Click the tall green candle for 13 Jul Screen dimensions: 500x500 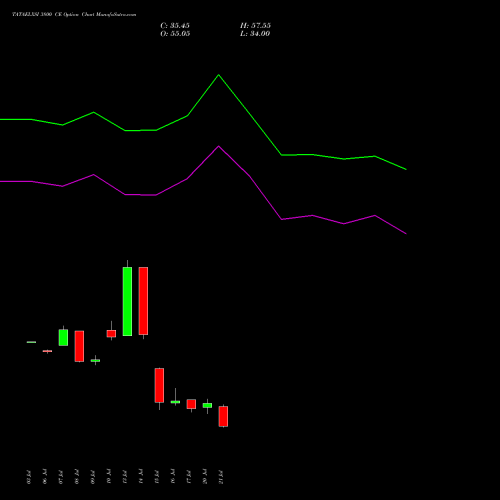(127, 301)
